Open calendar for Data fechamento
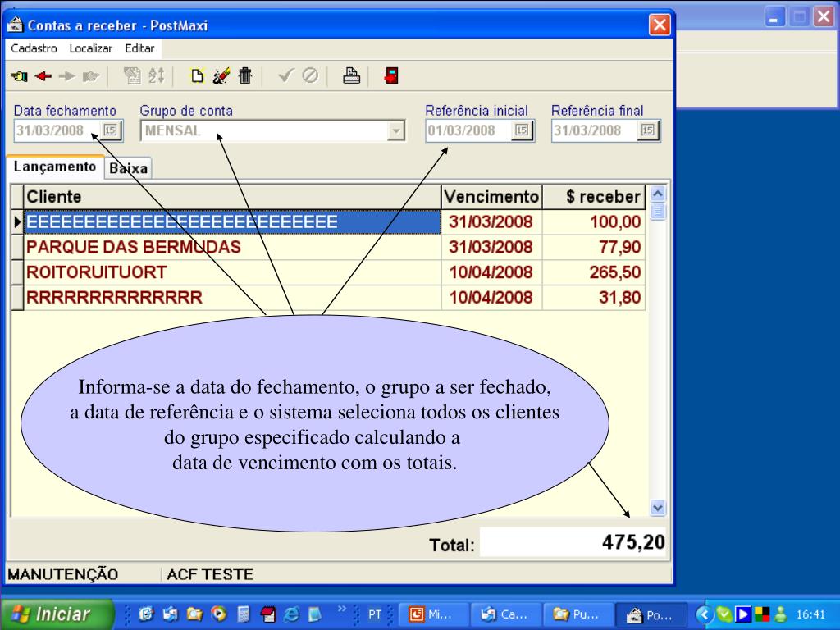This screenshot has width=840, height=630. (111, 130)
